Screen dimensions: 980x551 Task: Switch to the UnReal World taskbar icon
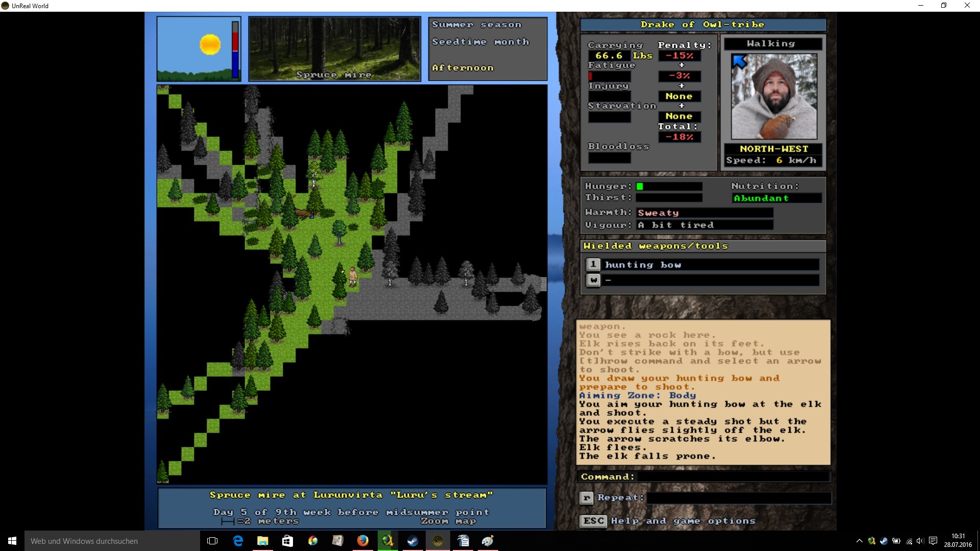click(x=438, y=541)
